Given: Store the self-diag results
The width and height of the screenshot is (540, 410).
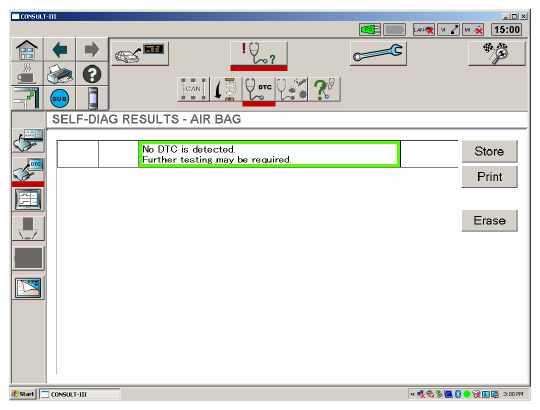Looking at the screenshot, I should [x=489, y=151].
